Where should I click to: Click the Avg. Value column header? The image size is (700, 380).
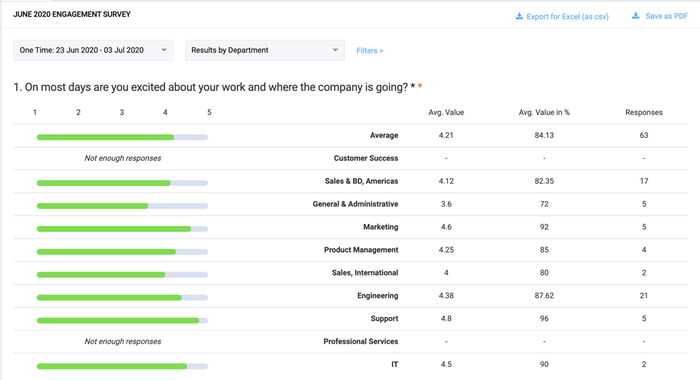pos(446,113)
